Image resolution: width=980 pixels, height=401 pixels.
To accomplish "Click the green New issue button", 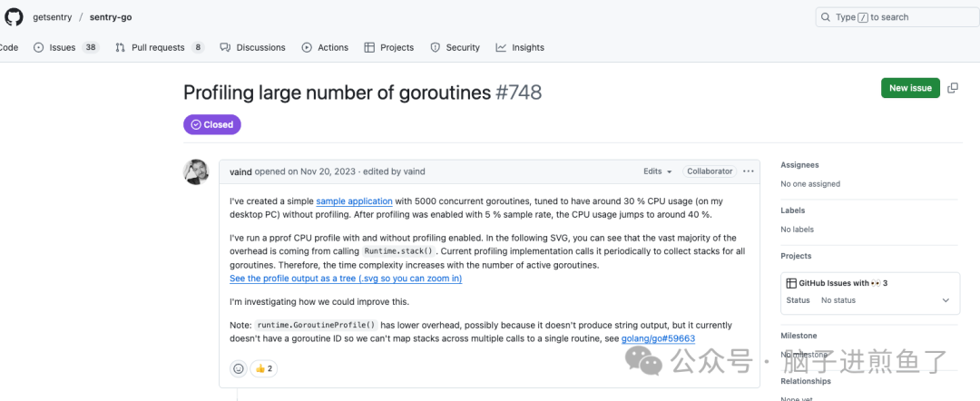I will (x=910, y=88).
